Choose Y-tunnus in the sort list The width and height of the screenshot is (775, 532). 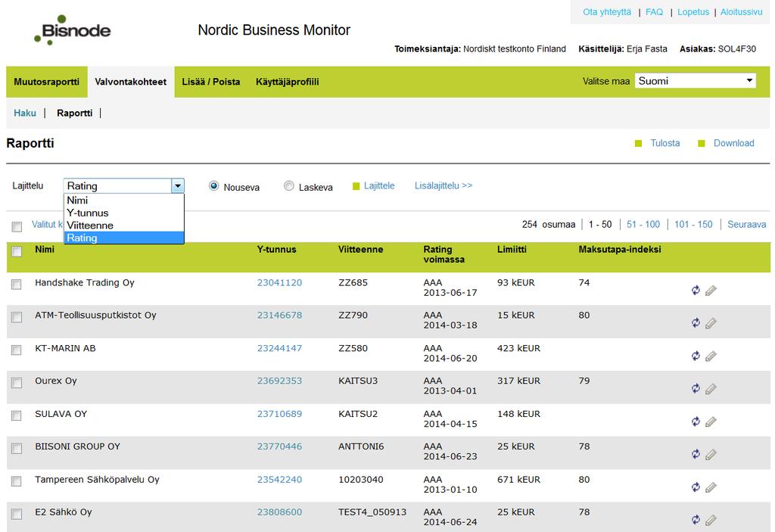pyautogui.click(x=124, y=213)
